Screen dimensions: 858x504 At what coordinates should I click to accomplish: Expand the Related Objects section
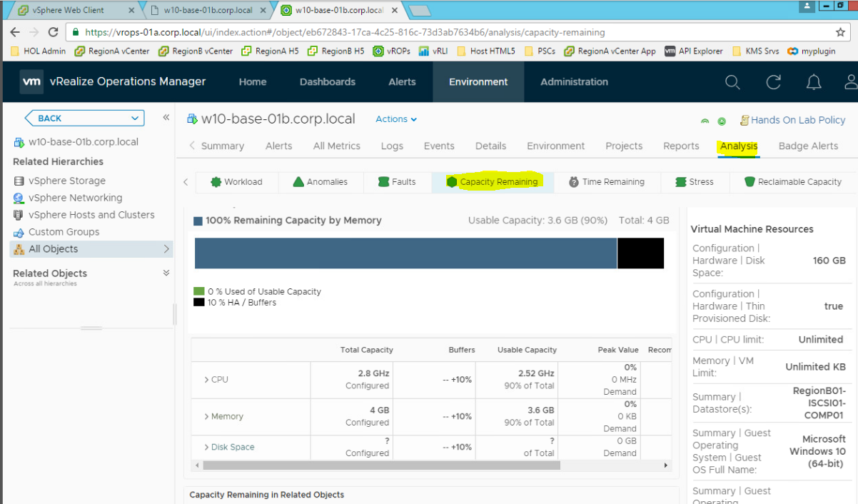[166, 273]
